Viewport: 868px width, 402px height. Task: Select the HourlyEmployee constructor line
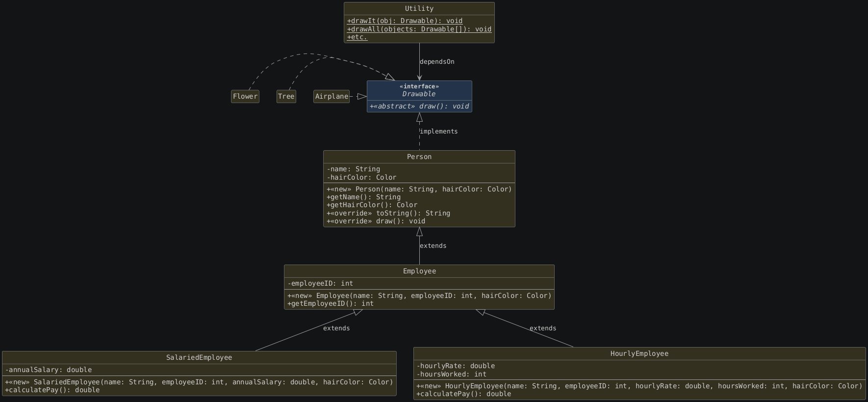tap(639, 386)
